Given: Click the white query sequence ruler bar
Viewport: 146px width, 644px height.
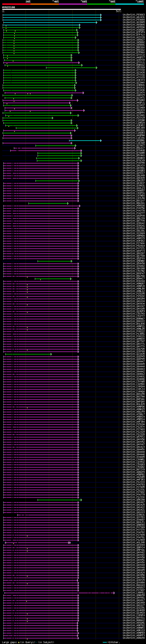Looking at the screenshot, I should tap(62, 9).
